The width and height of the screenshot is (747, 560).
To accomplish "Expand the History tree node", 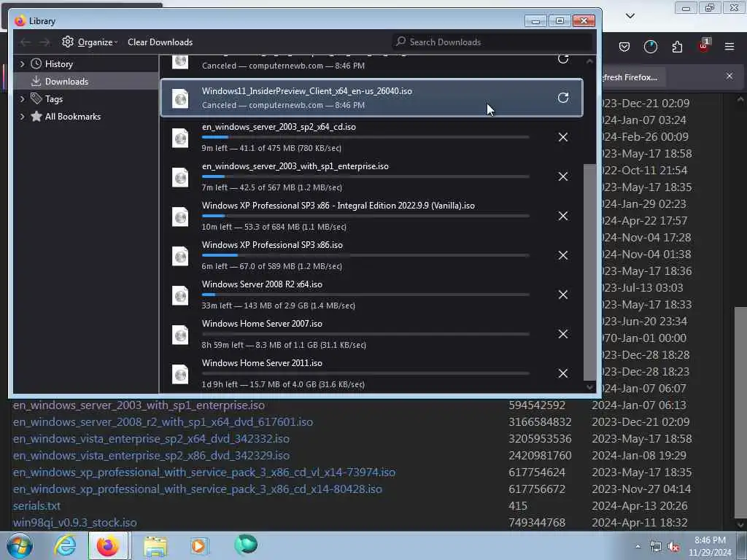I will (22, 64).
